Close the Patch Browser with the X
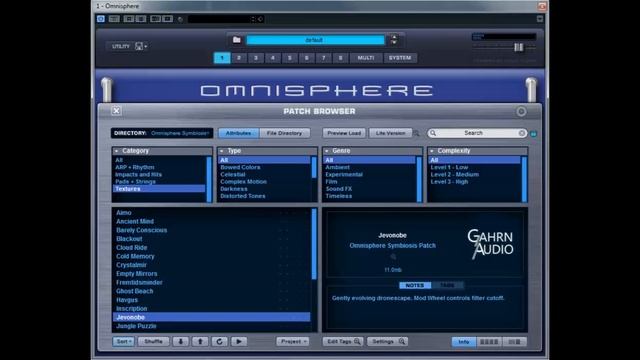Screen dimensions: 640x360 [x=116, y=111]
